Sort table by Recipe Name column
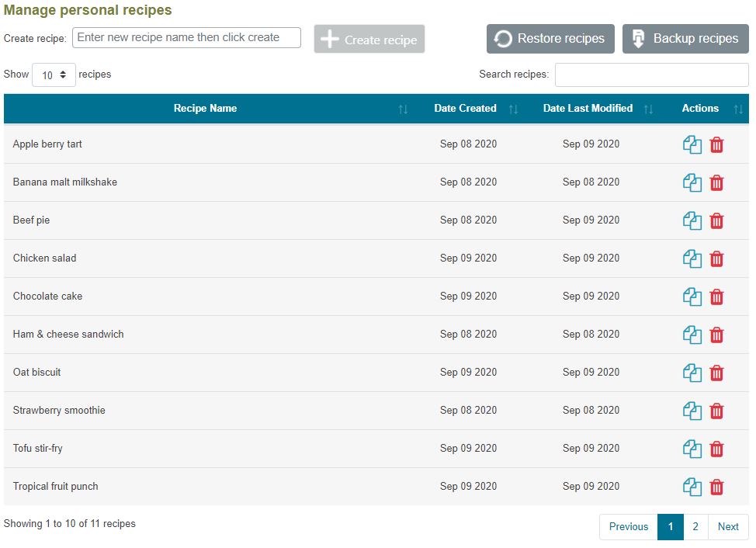The height and width of the screenshot is (548, 756). pos(206,109)
